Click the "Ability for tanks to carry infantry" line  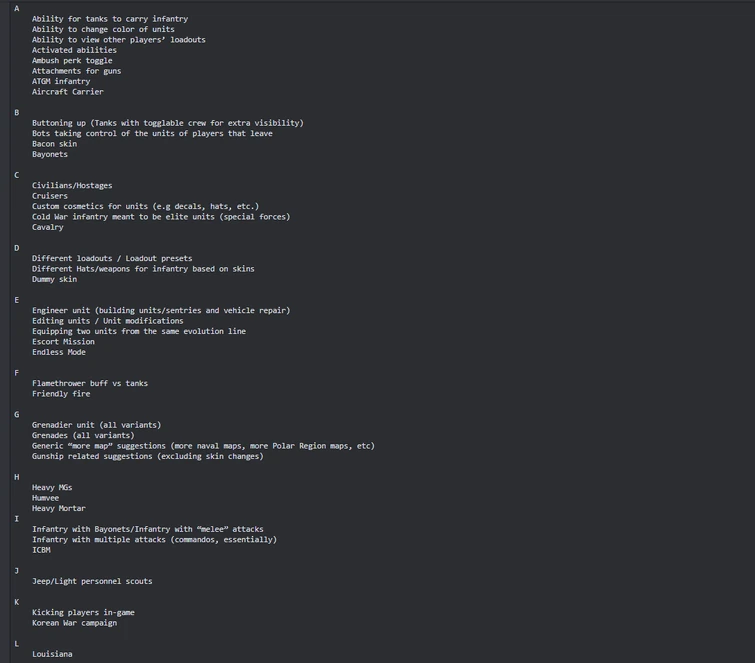click(110, 19)
